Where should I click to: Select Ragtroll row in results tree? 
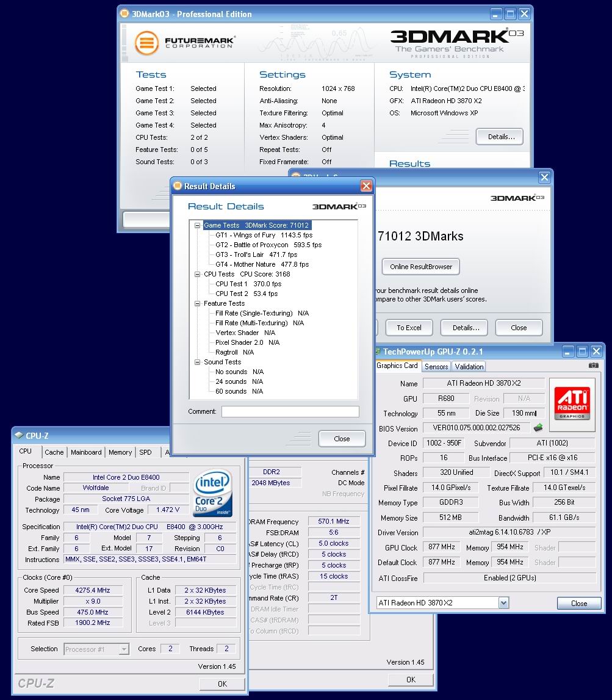(x=234, y=353)
